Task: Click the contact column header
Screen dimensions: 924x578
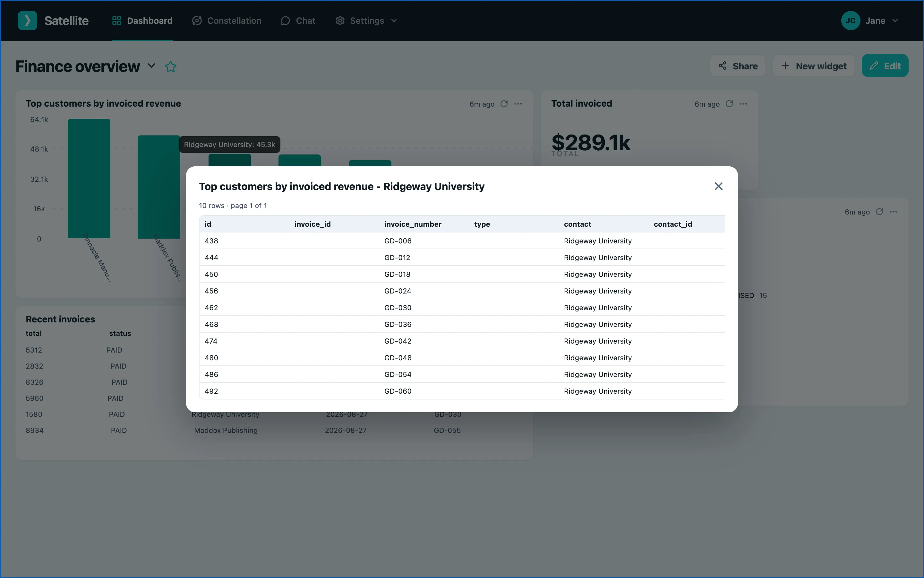Action: [577, 224]
